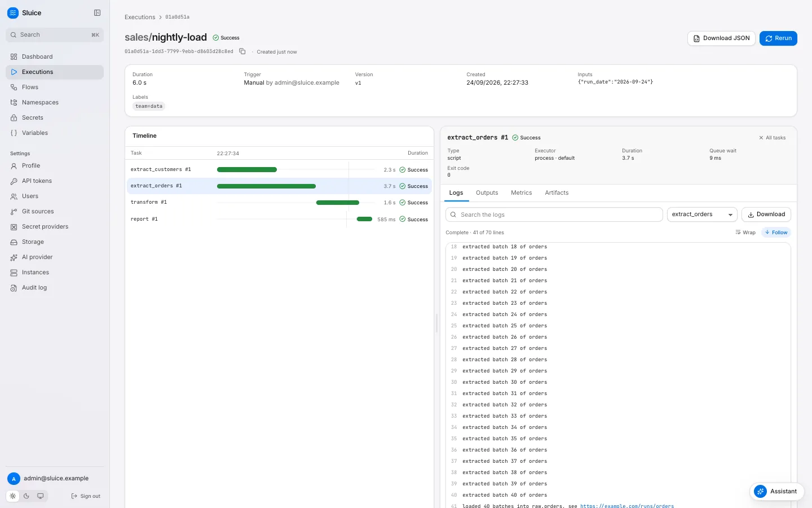The height and width of the screenshot is (508, 812).
Task: Open Git sources settings
Action: [x=55, y=211]
